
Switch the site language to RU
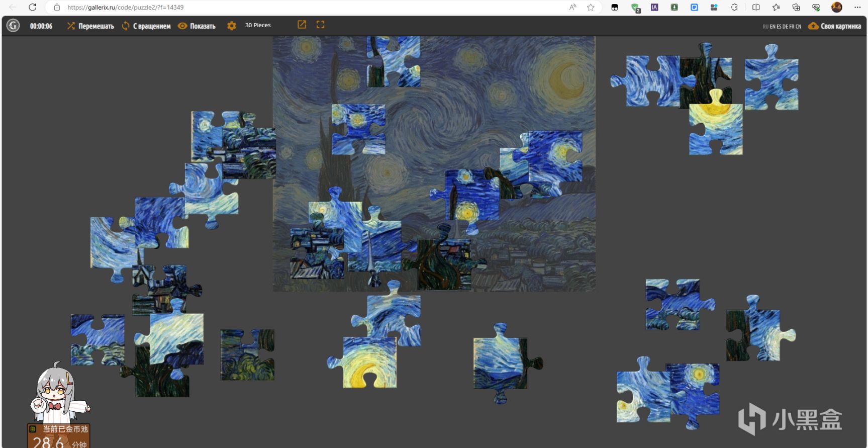765,27
